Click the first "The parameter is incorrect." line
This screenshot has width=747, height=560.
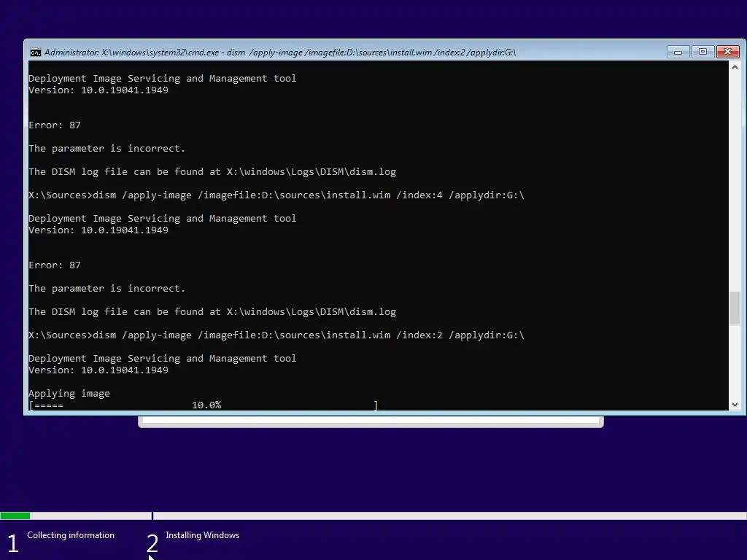pos(107,149)
